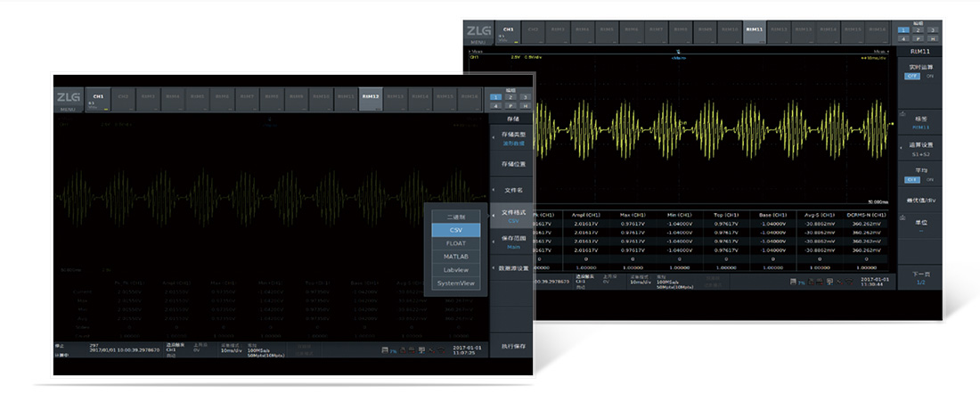Click the trigger position marker above the right waveform
Image resolution: width=980 pixels, height=410 pixels.
click(x=678, y=53)
